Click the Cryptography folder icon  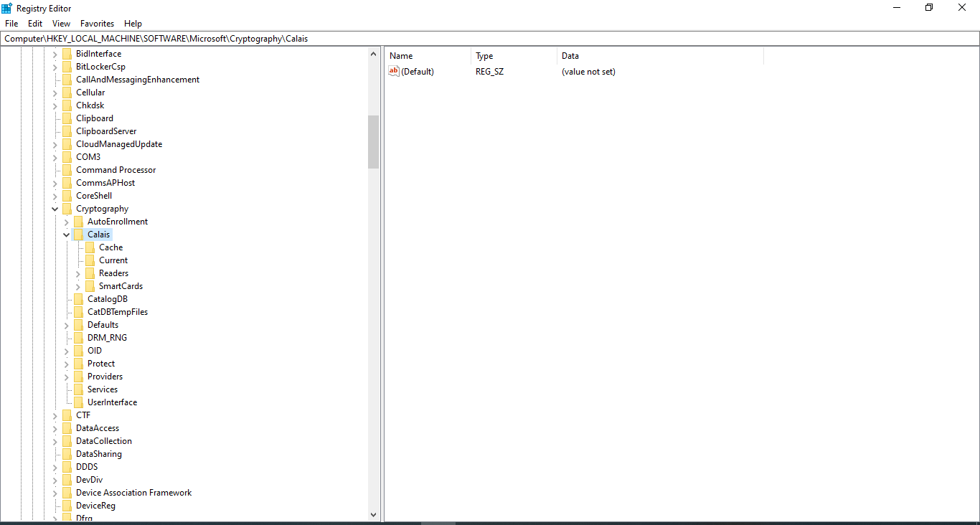(67, 209)
